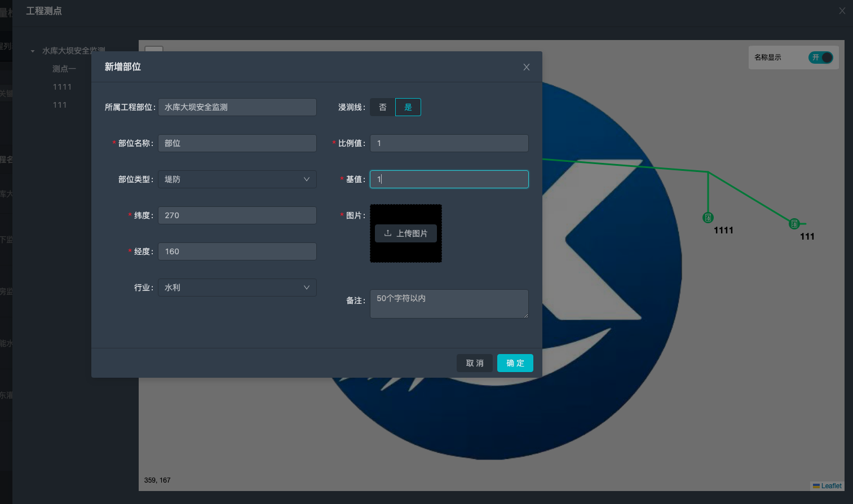This screenshot has height=504, width=853.
Task: Select 是 for 浸润线
Action: [x=408, y=107]
